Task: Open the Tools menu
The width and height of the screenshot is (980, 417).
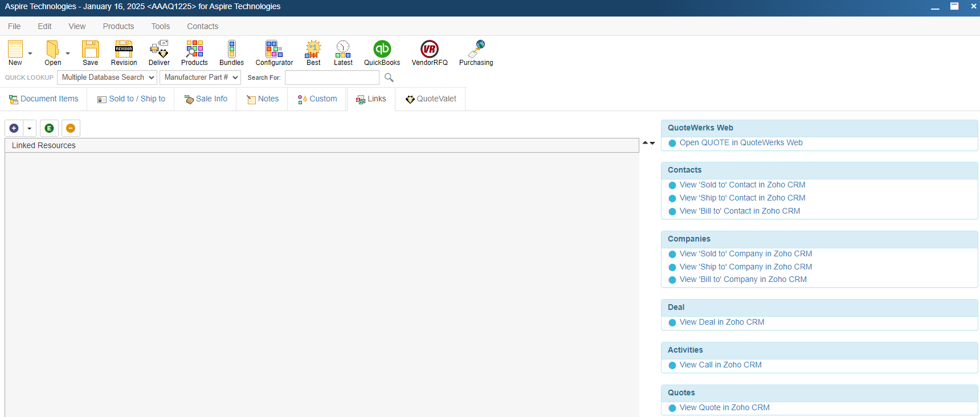Action: (160, 26)
